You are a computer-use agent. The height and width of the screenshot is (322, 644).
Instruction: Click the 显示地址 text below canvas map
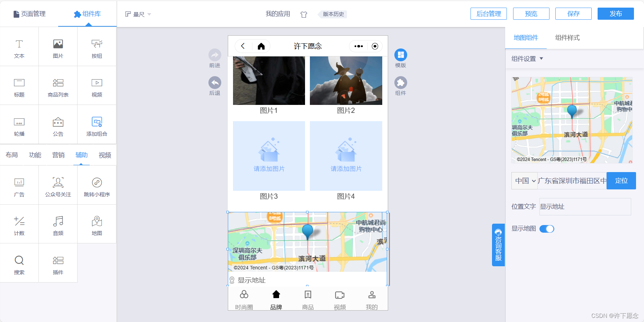point(251,280)
